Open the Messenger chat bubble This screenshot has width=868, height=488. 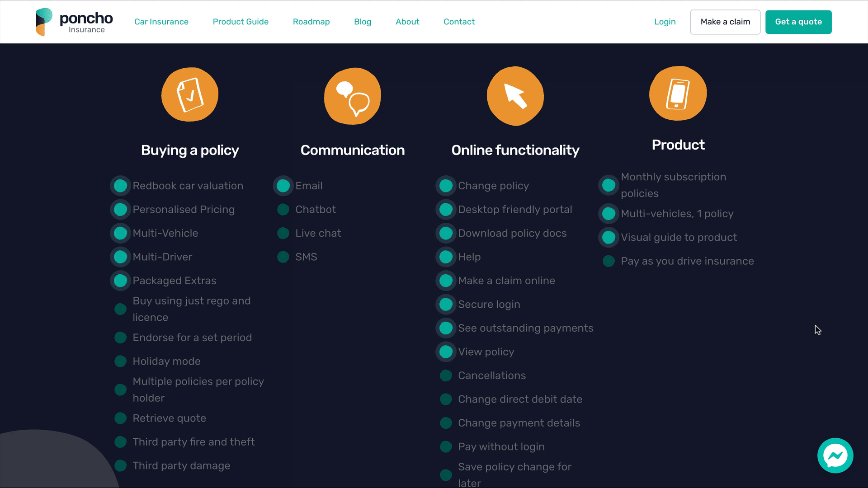835,455
